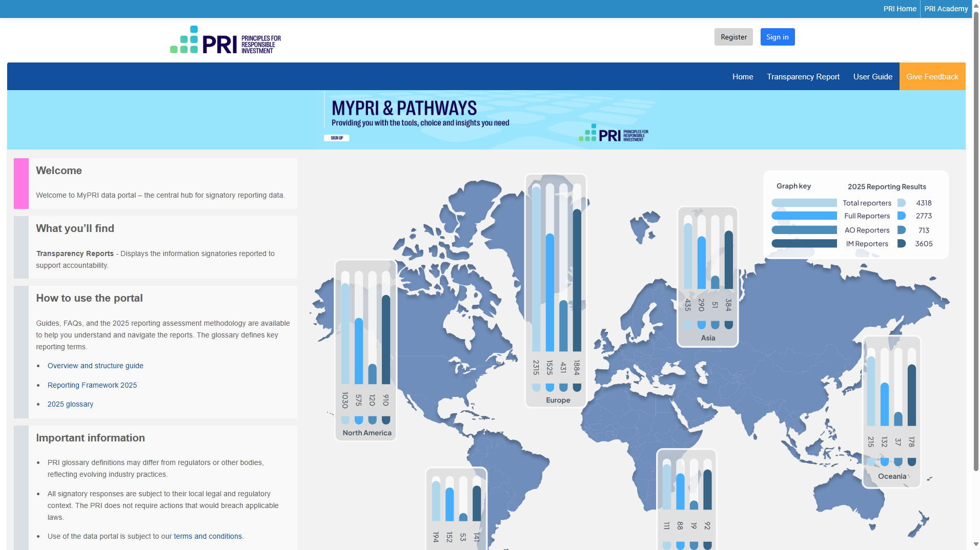The width and height of the screenshot is (980, 550).
Task: Open PRI Academy link in top bar
Action: coord(946,9)
